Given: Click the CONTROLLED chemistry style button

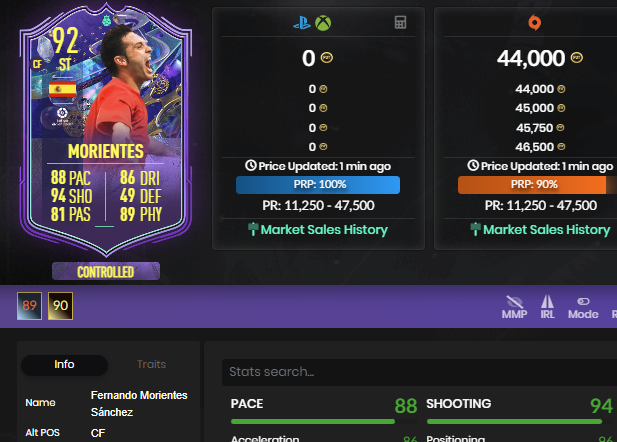Looking at the screenshot, I should [x=106, y=271].
